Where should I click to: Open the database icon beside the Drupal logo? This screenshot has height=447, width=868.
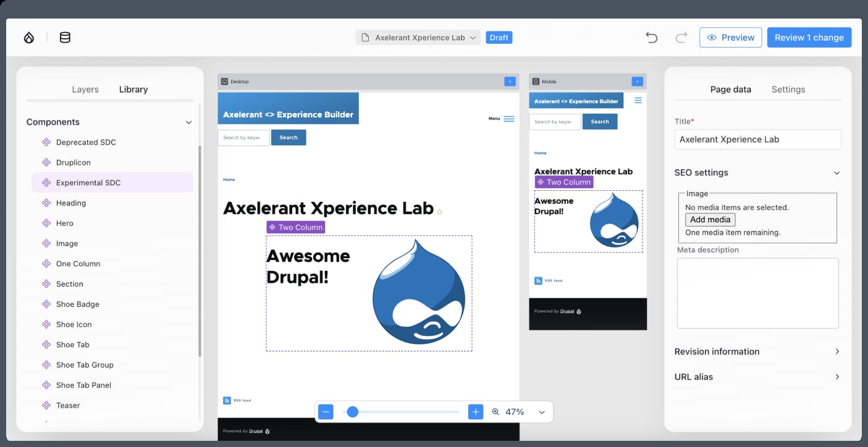pos(64,37)
